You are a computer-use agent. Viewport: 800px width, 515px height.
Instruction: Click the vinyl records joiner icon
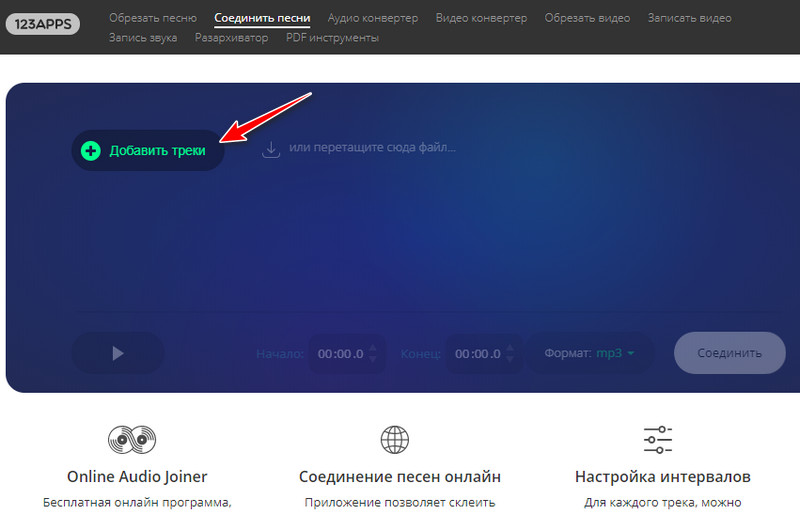click(x=132, y=439)
